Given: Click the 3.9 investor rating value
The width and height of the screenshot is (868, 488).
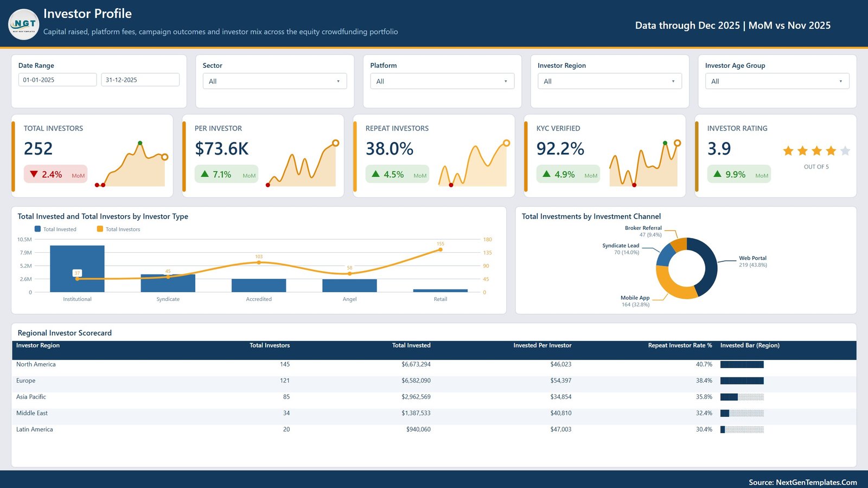Looking at the screenshot, I should click(719, 149).
